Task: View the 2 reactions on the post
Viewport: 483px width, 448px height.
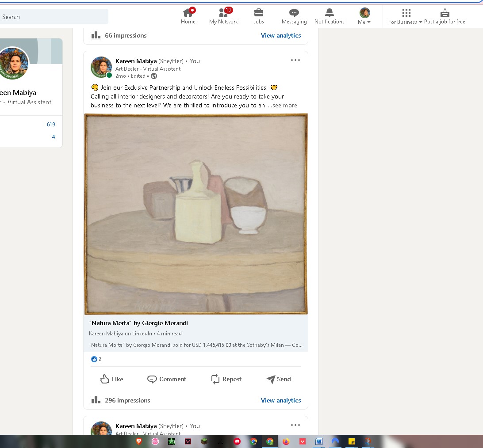Action: [96, 359]
